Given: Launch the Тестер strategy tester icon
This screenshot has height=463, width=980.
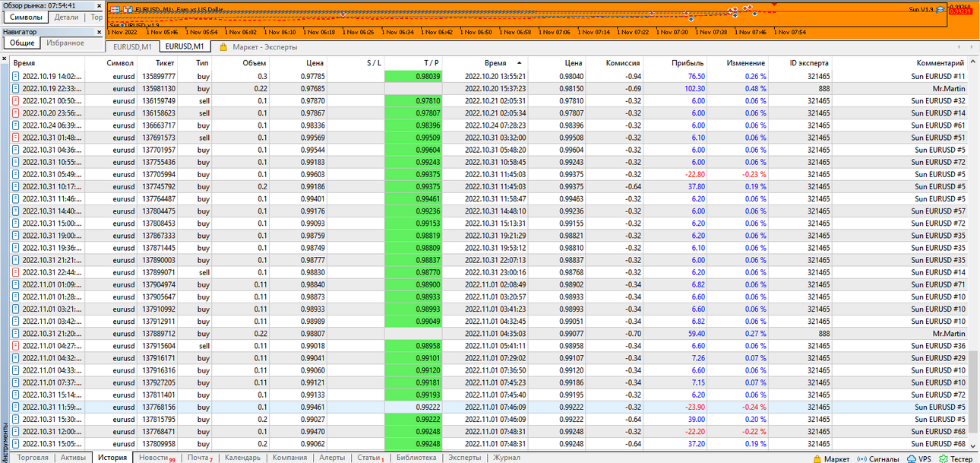Looking at the screenshot, I should (x=944, y=458).
